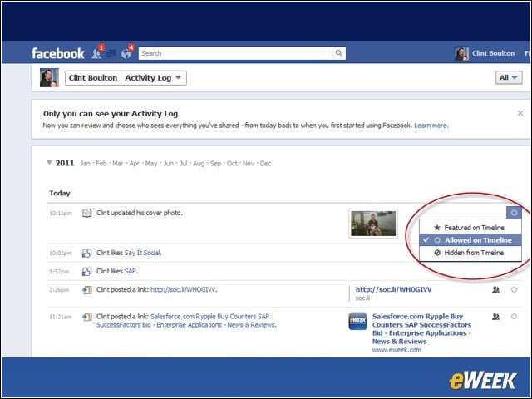Open Clint Boulton header name link
Viewport: 532px width, 399px height.
tap(493, 53)
